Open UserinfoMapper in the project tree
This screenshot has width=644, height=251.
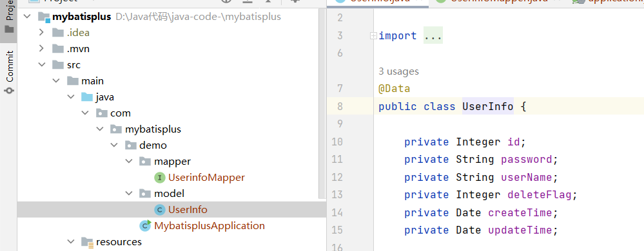[x=206, y=178]
